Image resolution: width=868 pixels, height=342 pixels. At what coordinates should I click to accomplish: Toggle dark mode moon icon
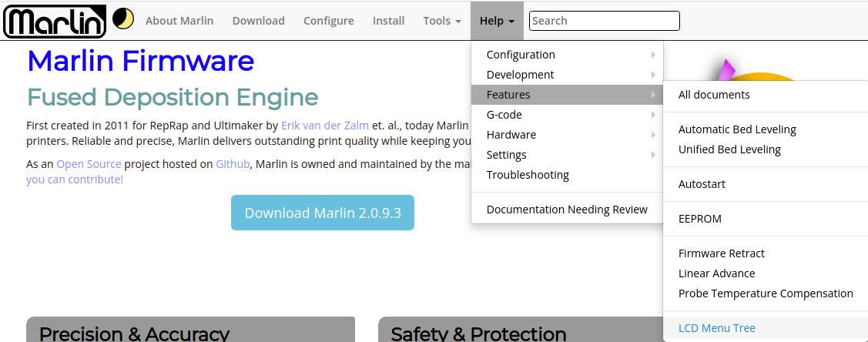click(123, 18)
